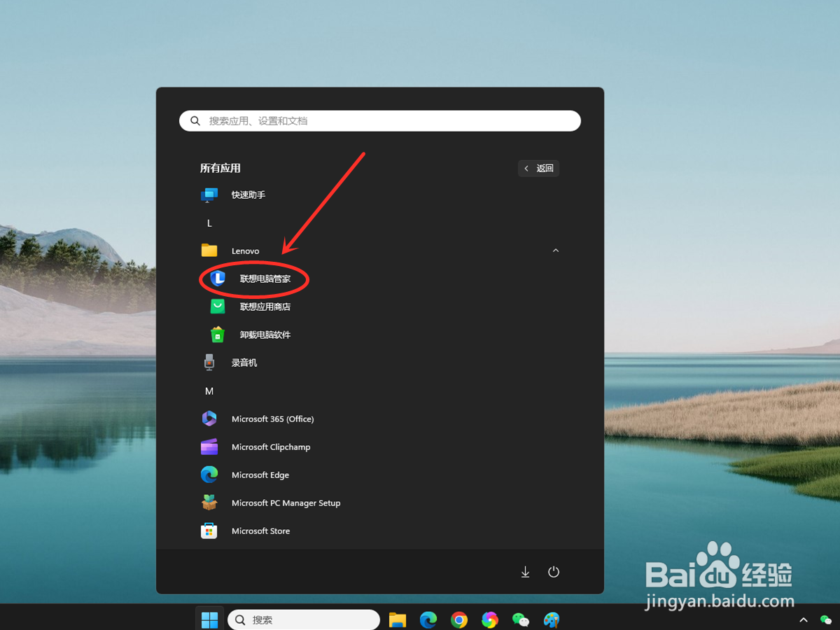The height and width of the screenshot is (630, 840).
Task: Click the download arrow icon beside power
Action: click(x=525, y=572)
